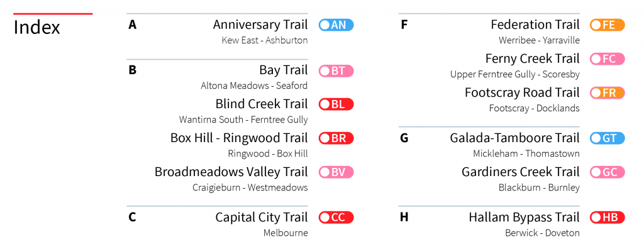
Task: Click the red HB Hallam Bypass badge
Action: [607, 218]
